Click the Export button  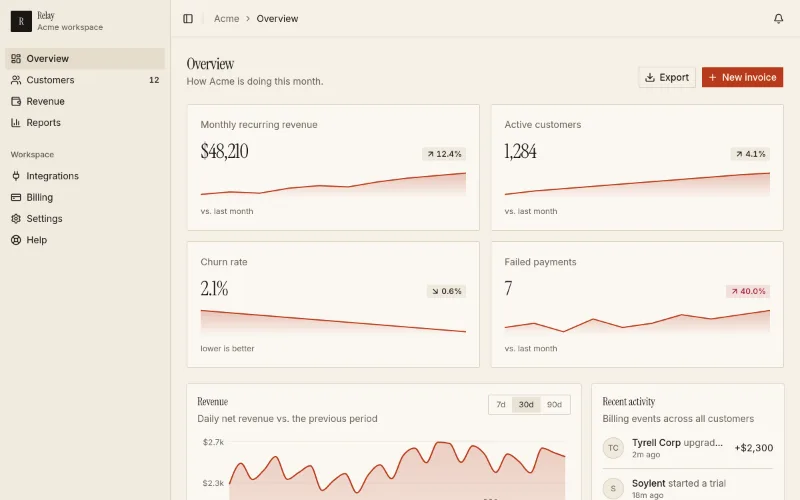[x=667, y=78]
